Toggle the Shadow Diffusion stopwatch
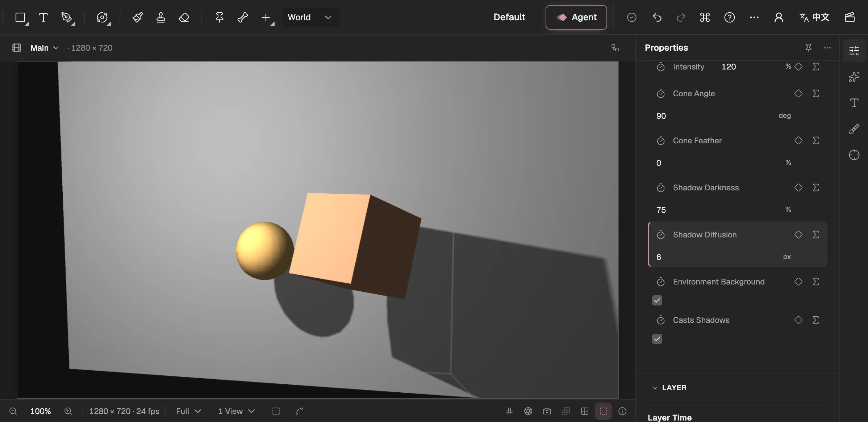Viewport: 868px width, 422px height. [x=661, y=235]
